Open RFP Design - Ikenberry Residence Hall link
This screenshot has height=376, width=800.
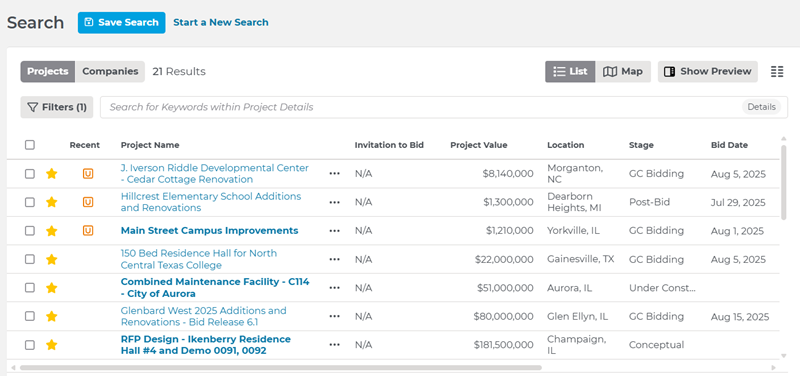point(206,345)
